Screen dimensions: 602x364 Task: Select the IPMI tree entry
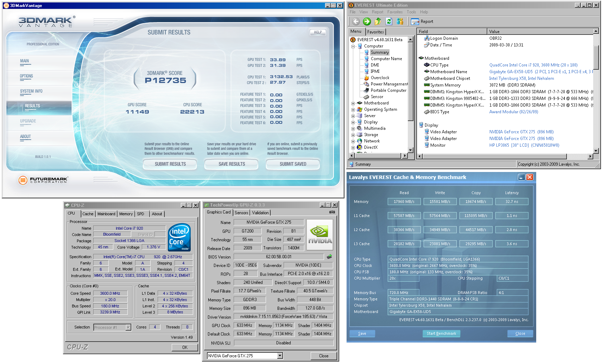pos(375,71)
